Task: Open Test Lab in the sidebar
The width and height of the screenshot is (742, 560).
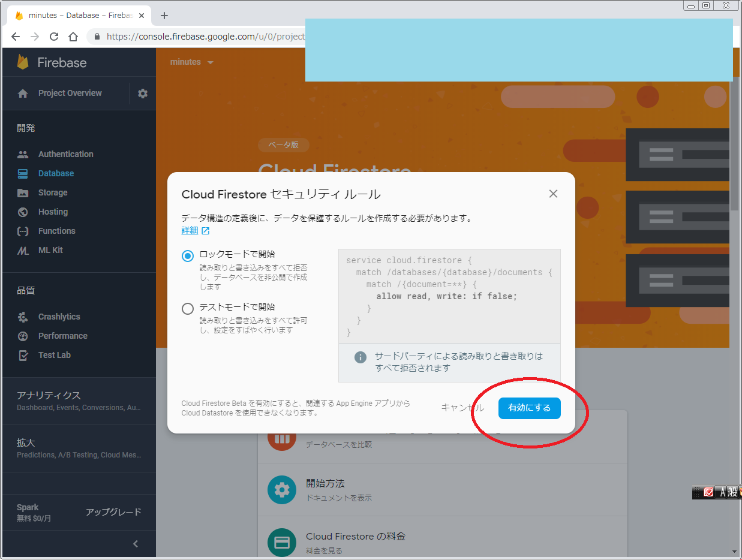Action: tap(55, 355)
